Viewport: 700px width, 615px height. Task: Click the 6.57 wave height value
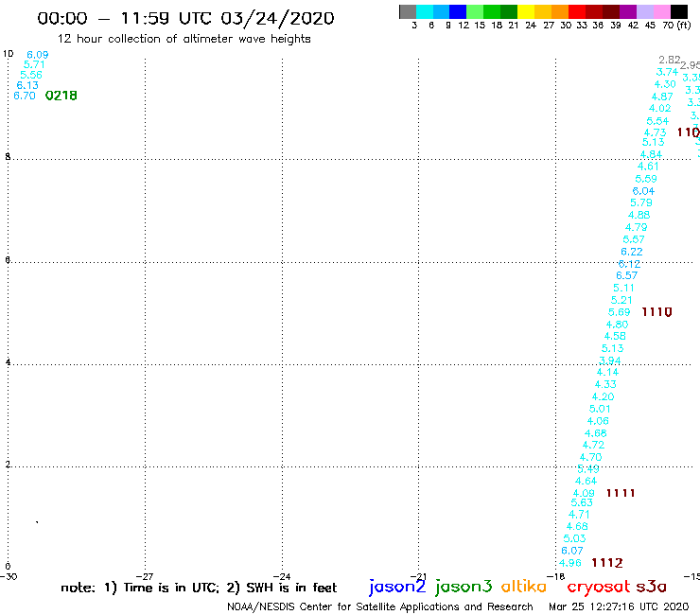click(627, 275)
